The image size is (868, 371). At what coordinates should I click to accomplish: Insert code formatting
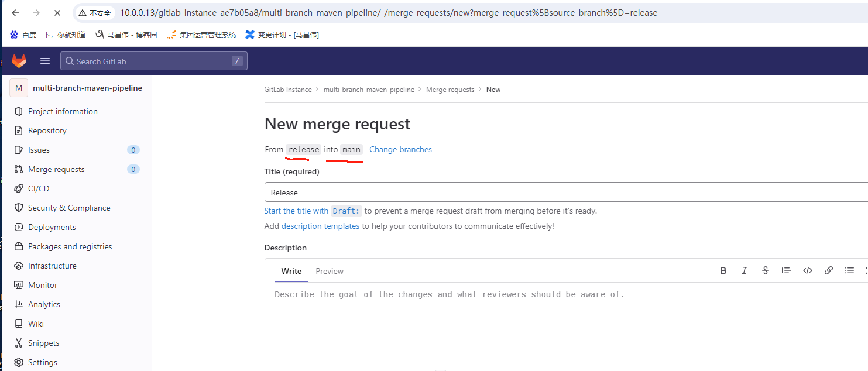click(808, 270)
